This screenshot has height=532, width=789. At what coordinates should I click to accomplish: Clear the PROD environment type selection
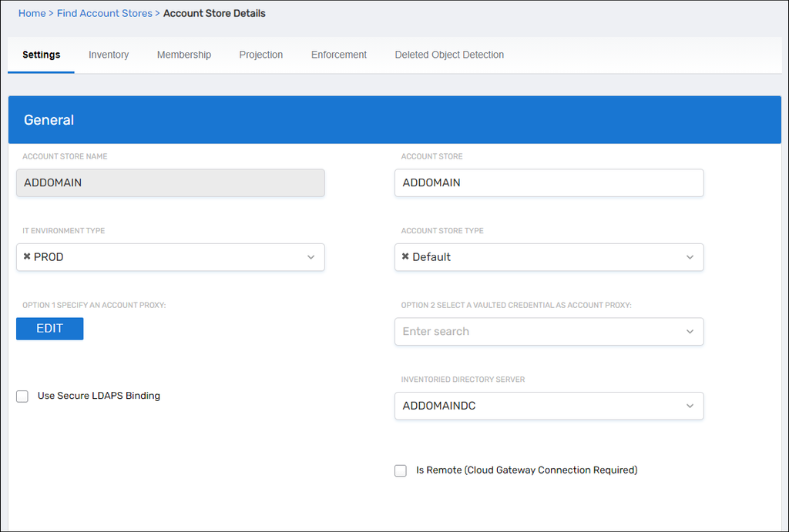click(27, 257)
